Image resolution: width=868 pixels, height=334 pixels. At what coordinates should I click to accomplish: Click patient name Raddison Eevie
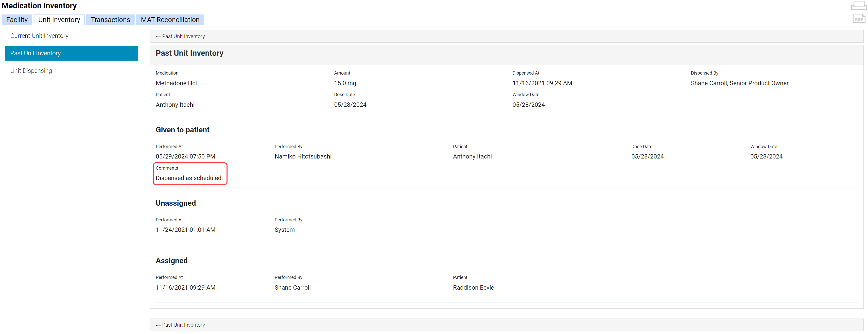point(473,288)
